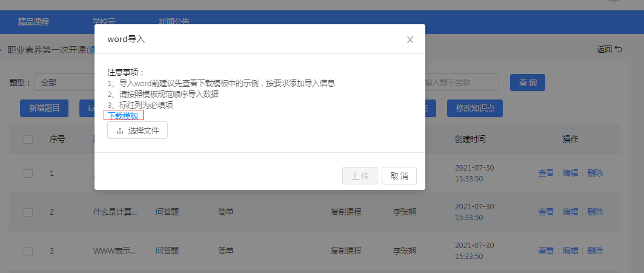Screen dimensions: 644x273
Task: Click the 返回 back link
Action: point(609,49)
